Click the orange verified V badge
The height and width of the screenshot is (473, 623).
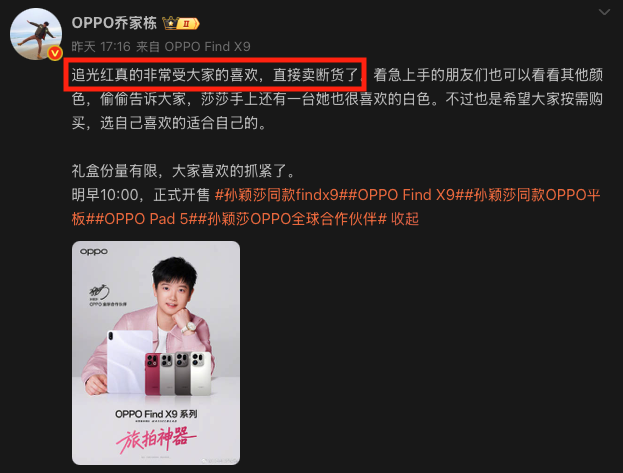tap(55, 53)
